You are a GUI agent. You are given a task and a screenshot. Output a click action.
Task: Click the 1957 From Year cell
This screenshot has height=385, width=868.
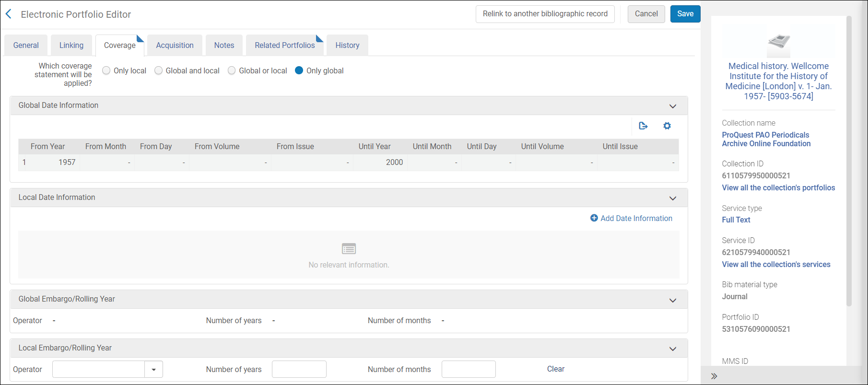[x=67, y=162]
